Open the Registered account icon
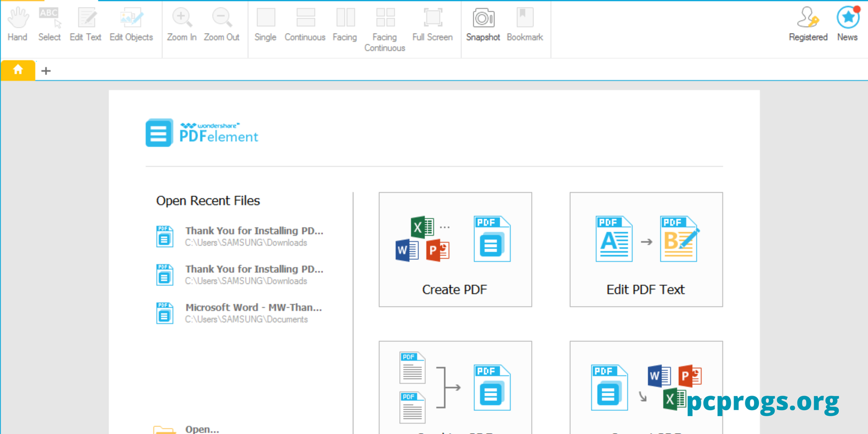This screenshot has width=868, height=434. (808, 25)
